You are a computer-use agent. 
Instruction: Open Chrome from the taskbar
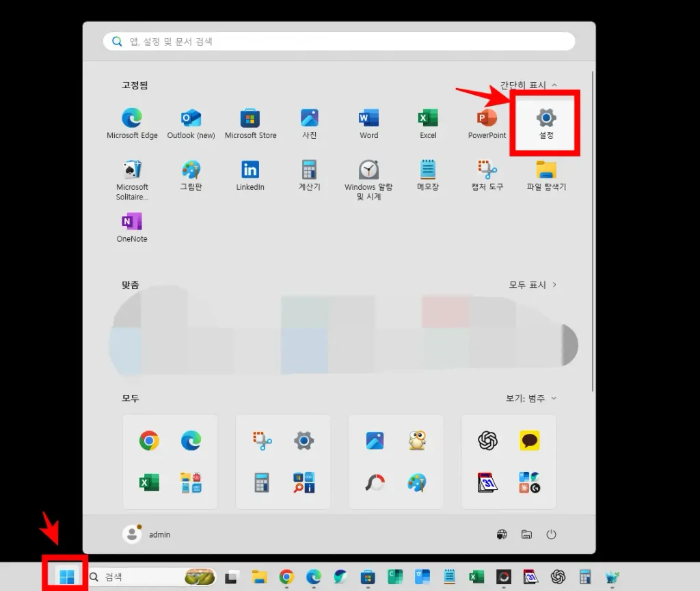(286, 577)
